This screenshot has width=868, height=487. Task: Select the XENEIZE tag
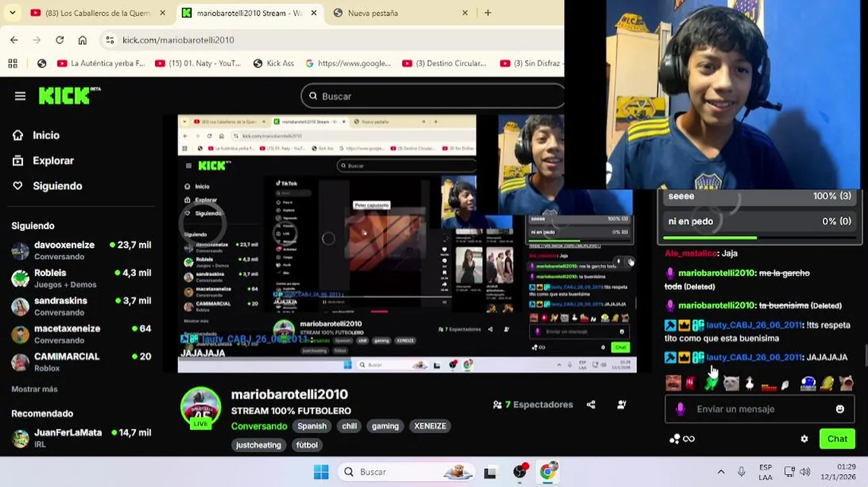430,426
